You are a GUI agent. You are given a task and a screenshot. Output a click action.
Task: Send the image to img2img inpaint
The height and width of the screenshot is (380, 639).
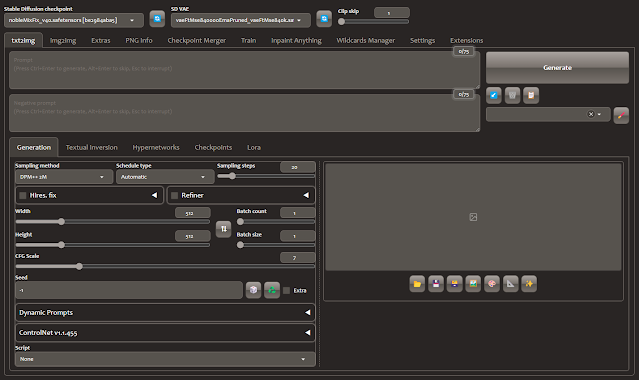pyautogui.click(x=492, y=284)
